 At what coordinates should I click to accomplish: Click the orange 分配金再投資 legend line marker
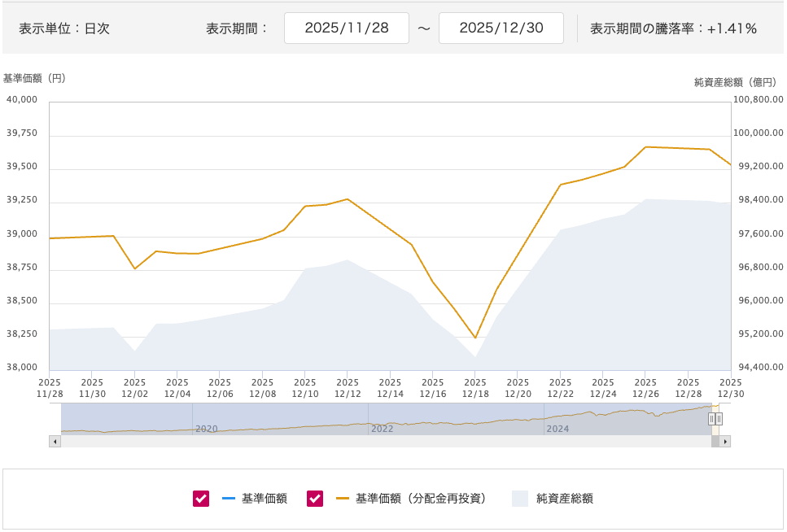click(x=343, y=499)
